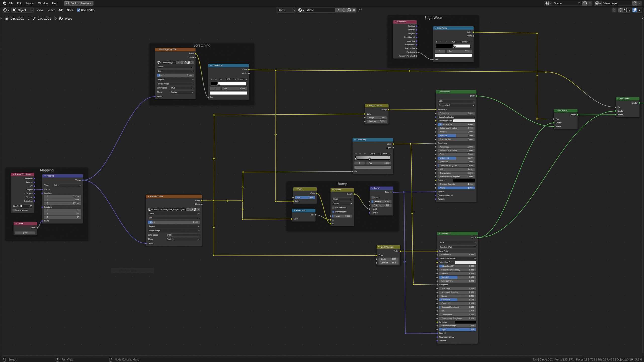Add a new View Layer icon
Viewport: 644px width, 362px height.
[x=634, y=3]
